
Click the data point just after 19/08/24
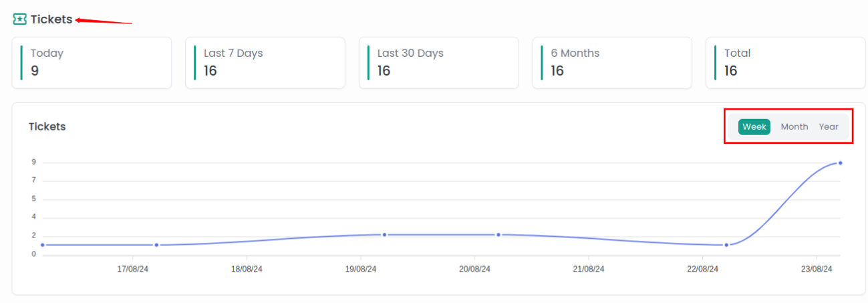[384, 235]
